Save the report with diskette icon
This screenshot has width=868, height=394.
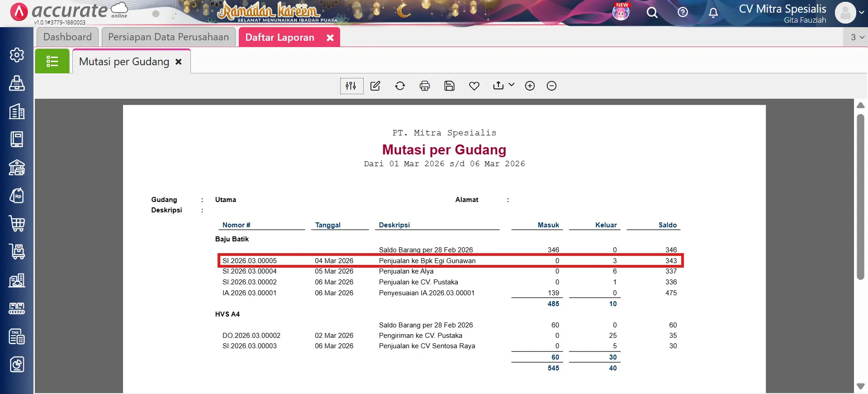[x=449, y=86]
